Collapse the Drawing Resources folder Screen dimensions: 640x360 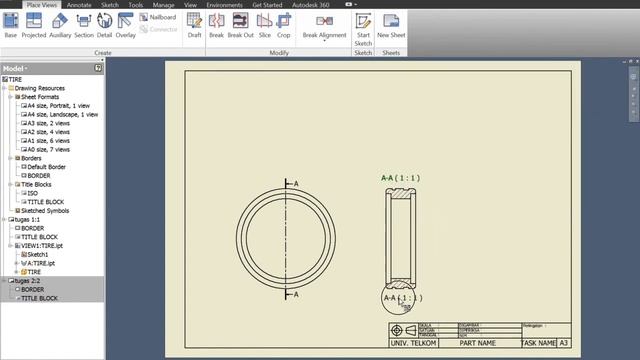[x=4, y=88]
